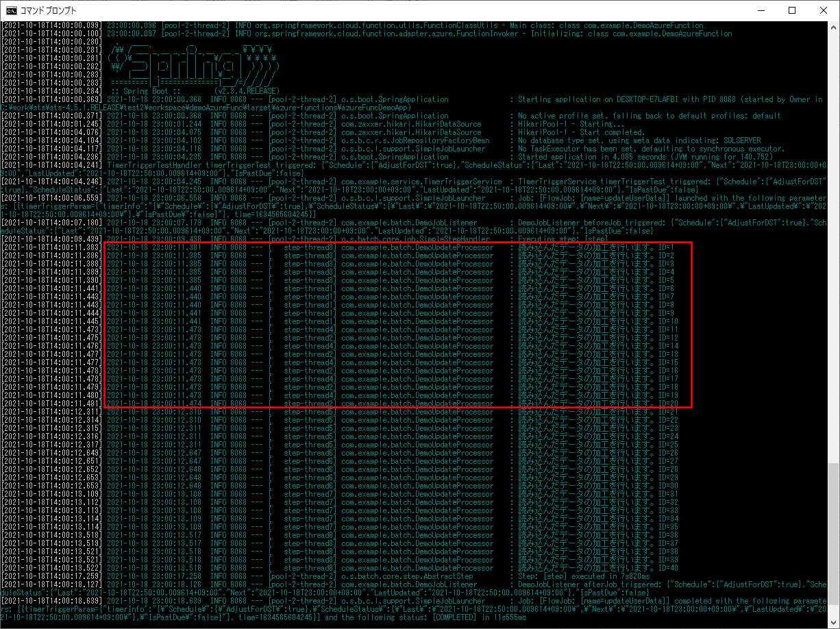840x629 pixels.
Task: Click the コマンド プロンプト window title text
Action: pyautogui.click(x=48, y=10)
